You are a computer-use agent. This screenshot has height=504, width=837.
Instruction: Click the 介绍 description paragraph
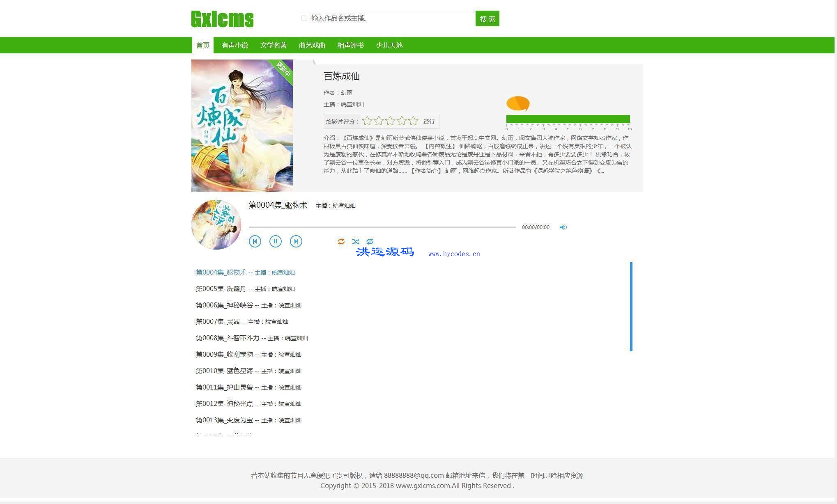477,154
